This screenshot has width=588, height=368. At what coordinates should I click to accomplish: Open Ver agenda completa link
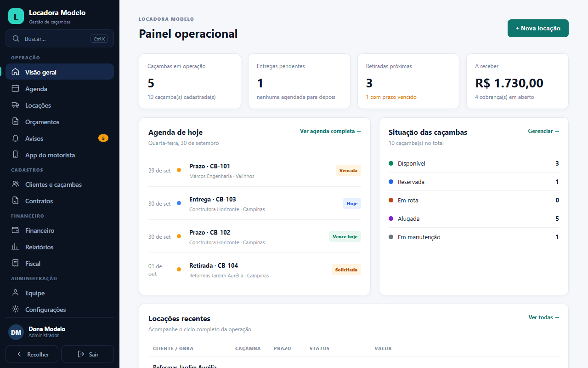point(331,131)
